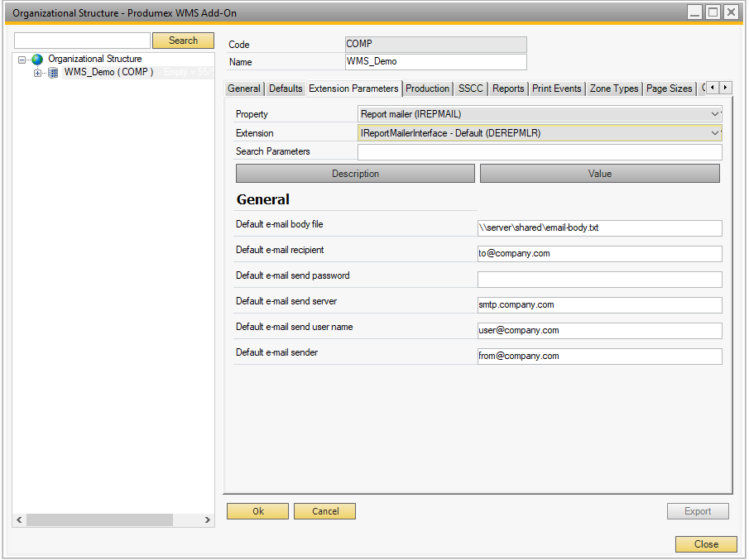Click the globe icon for Organizational Structure

pos(37,60)
